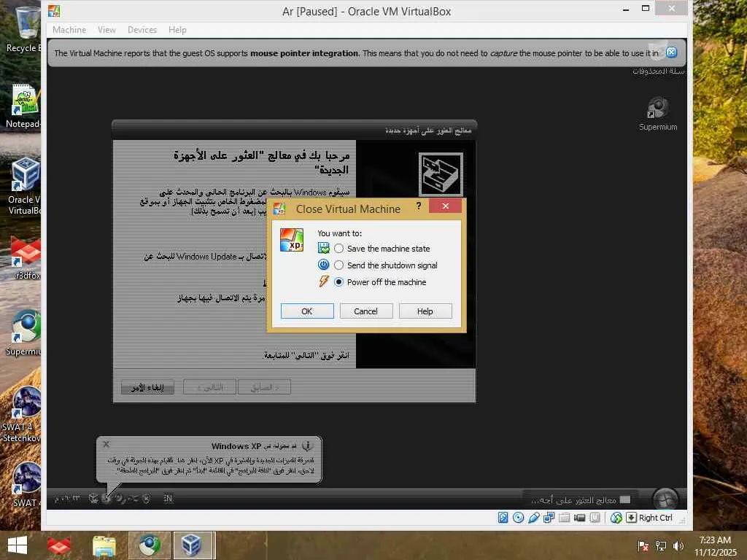This screenshot has width=747, height=560.
Task: Click the volume speaker tray icon
Action: 678,545
